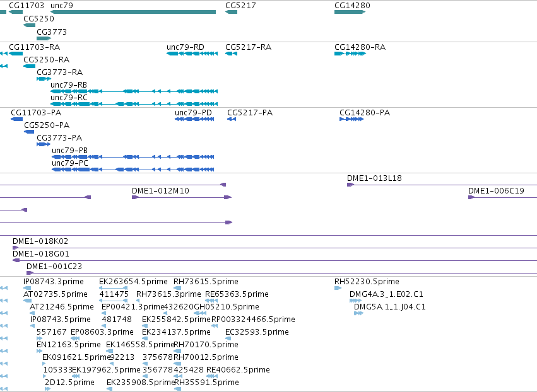Open the CG11703-RA transcript

pos(16,54)
